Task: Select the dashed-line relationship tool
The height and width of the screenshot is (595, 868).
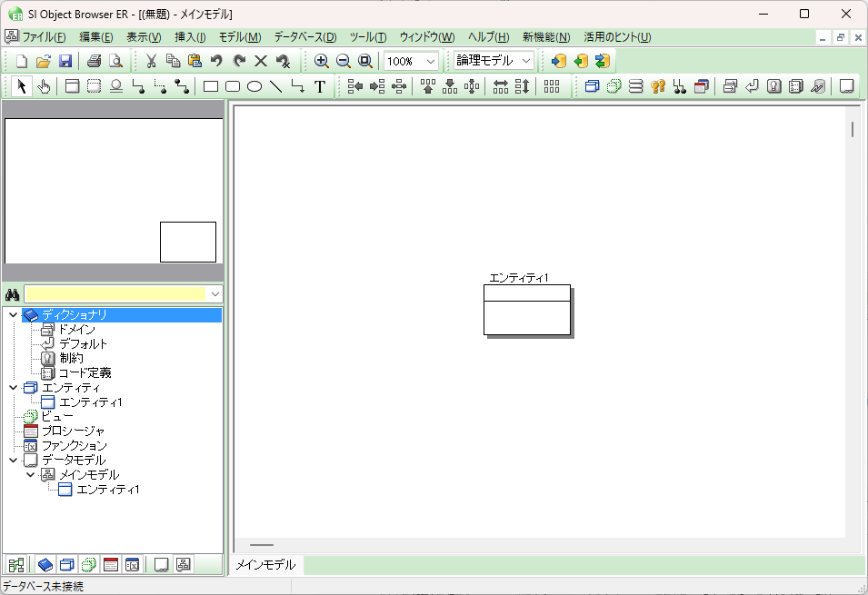Action: [161, 86]
